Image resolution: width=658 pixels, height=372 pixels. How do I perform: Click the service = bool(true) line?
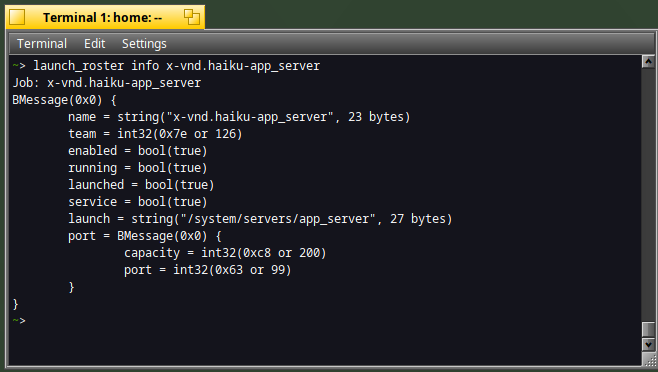[138, 202]
